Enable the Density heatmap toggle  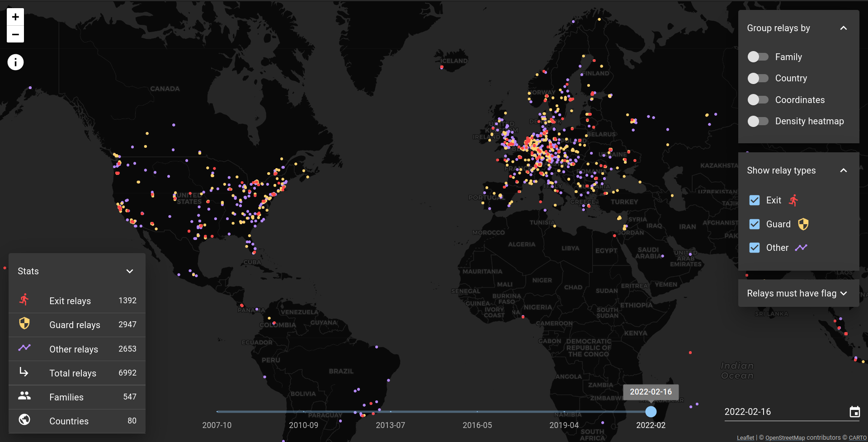pos(758,121)
